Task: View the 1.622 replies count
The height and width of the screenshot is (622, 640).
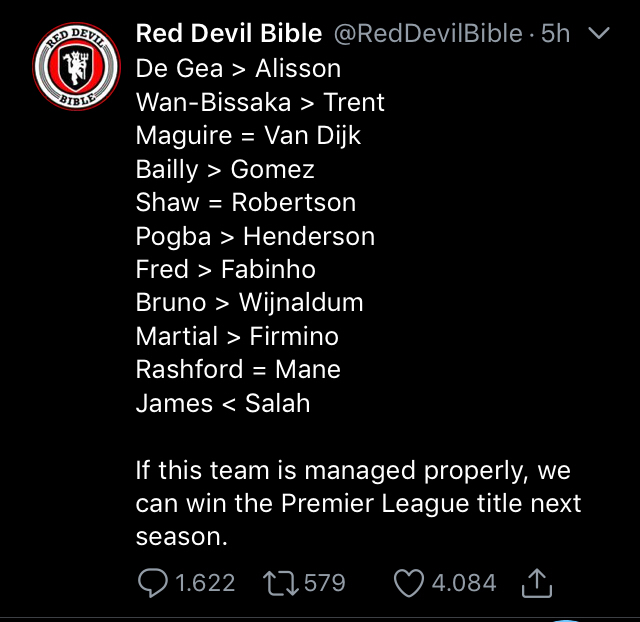Action: click(x=204, y=582)
